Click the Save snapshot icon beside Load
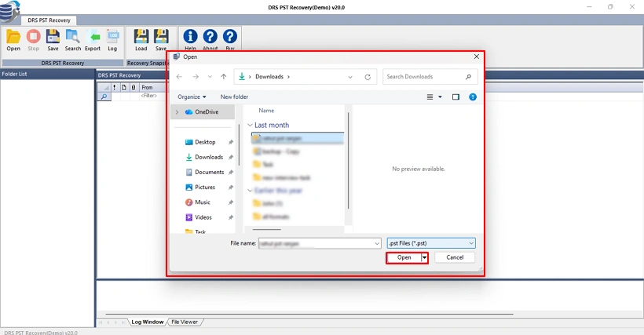644x335 pixels. click(x=160, y=37)
